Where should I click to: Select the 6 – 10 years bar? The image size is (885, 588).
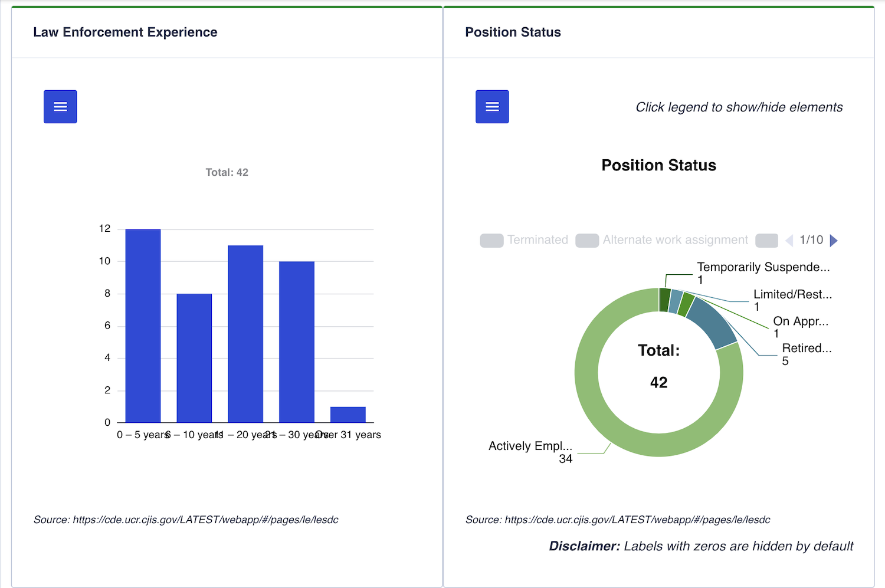(x=194, y=358)
